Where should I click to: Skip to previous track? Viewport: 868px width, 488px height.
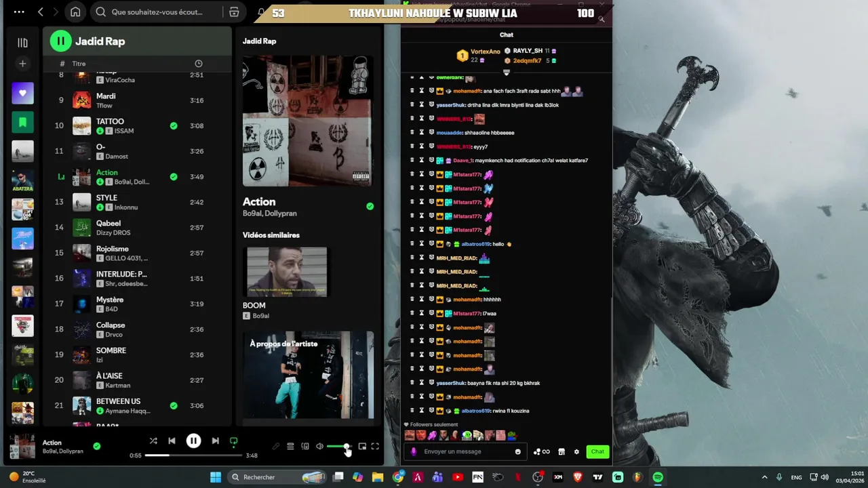point(172,441)
